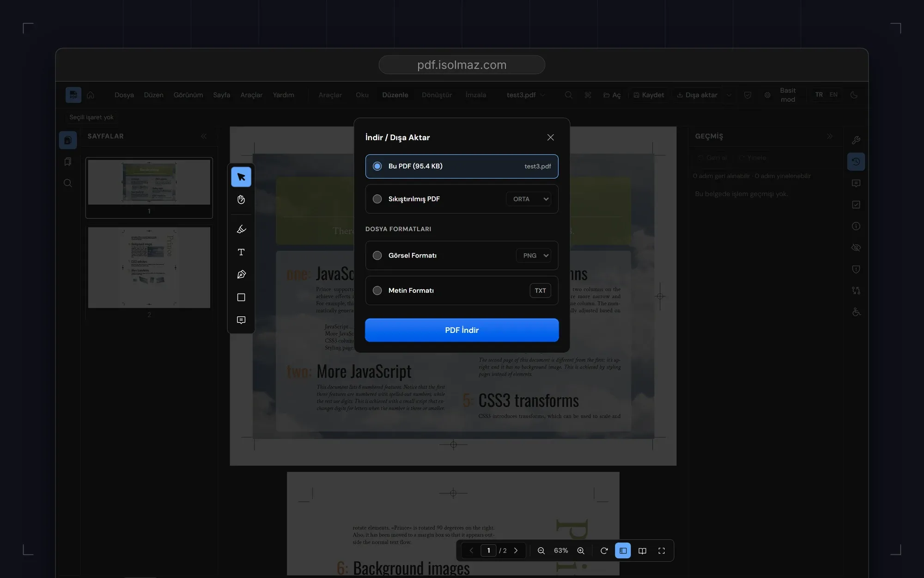Open page 2 thumbnail
The image size is (924, 578).
click(149, 267)
